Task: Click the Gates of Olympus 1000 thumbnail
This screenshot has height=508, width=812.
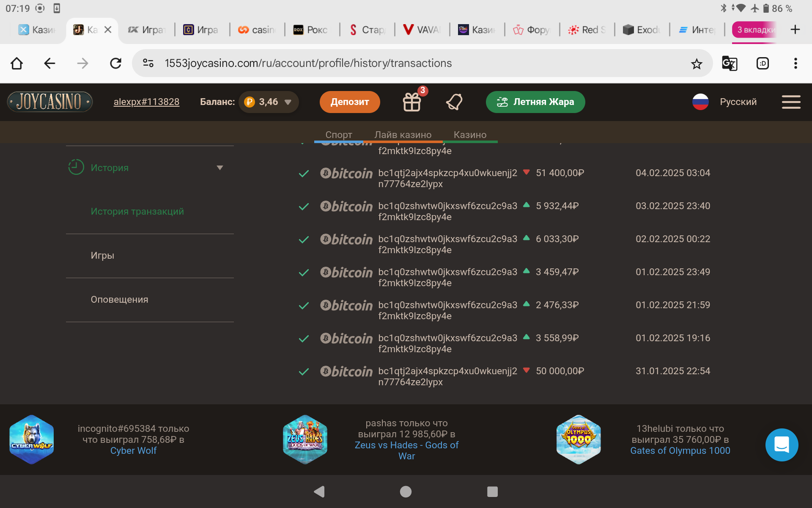Action: (x=578, y=439)
